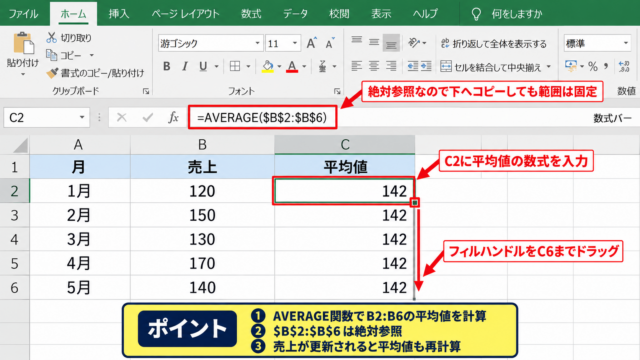This screenshot has height=360, width=640.
Task: Open the ファイル tab
Action: point(23,13)
